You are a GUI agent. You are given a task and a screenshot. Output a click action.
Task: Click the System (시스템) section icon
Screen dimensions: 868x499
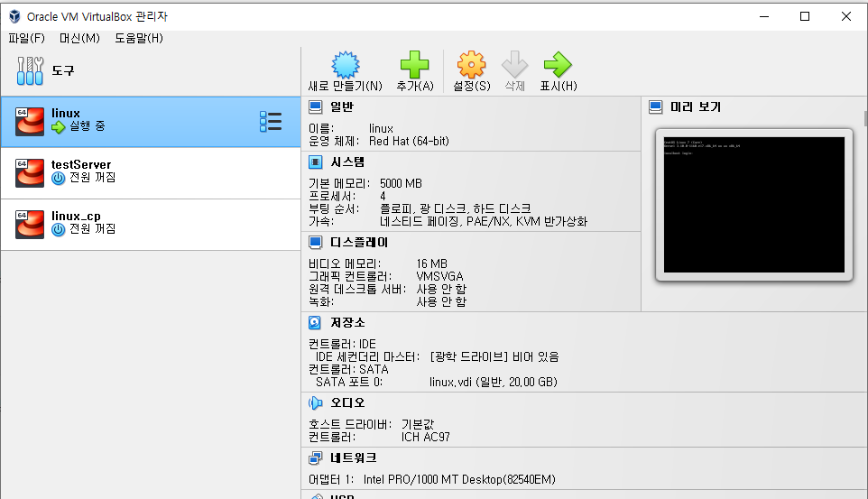click(x=315, y=162)
